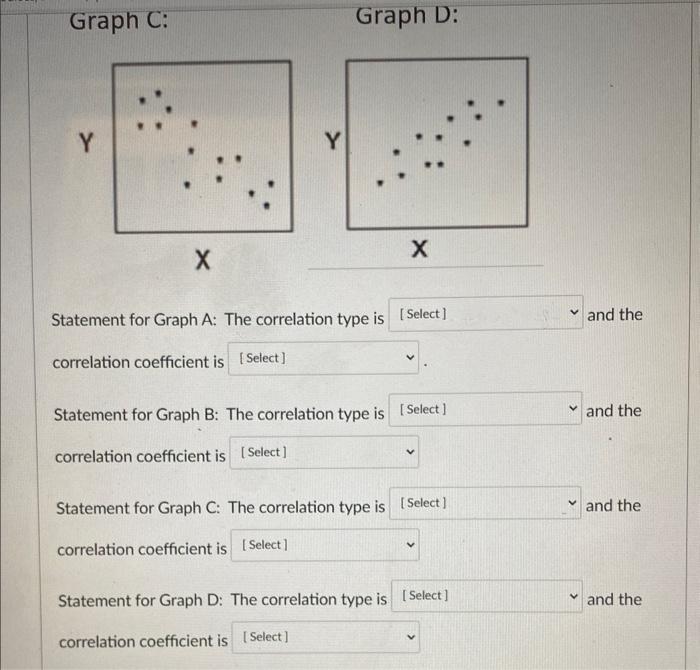The height and width of the screenshot is (670, 700).
Task: Click the Graph C scatter plot image
Action: pyautogui.click(x=203, y=147)
